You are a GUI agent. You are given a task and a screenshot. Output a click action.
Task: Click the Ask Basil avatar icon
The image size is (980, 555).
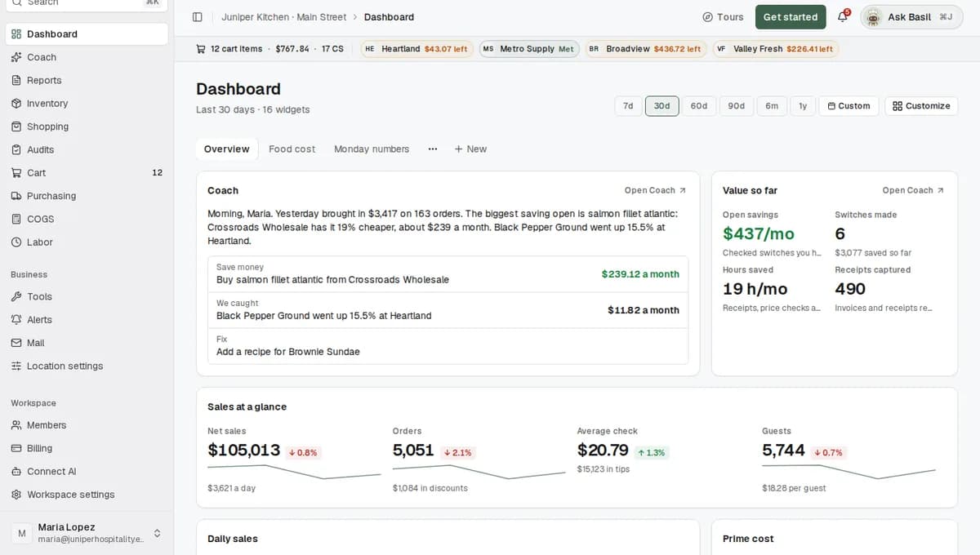pos(873,17)
